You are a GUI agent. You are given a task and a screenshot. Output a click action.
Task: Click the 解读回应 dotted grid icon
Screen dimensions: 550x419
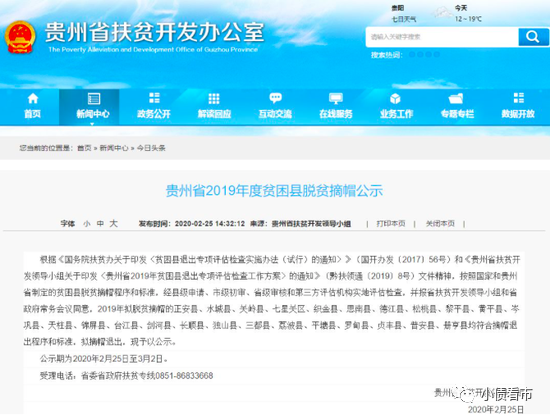pos(214,98)
